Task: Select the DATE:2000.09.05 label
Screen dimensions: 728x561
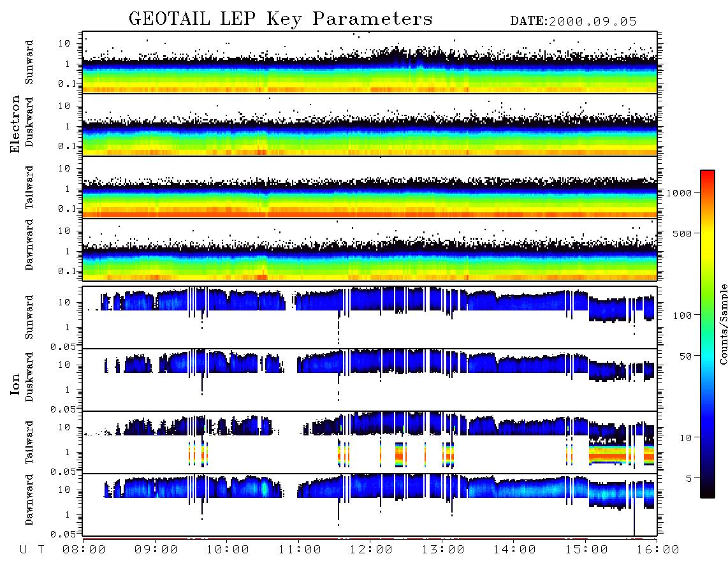Action: (x=573, y=21)
